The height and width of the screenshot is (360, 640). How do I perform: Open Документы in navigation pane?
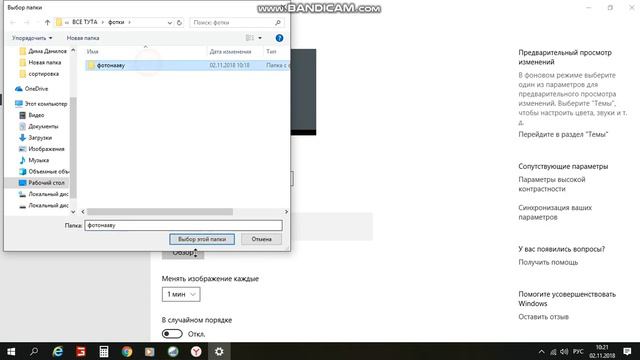tap(39, 127)
